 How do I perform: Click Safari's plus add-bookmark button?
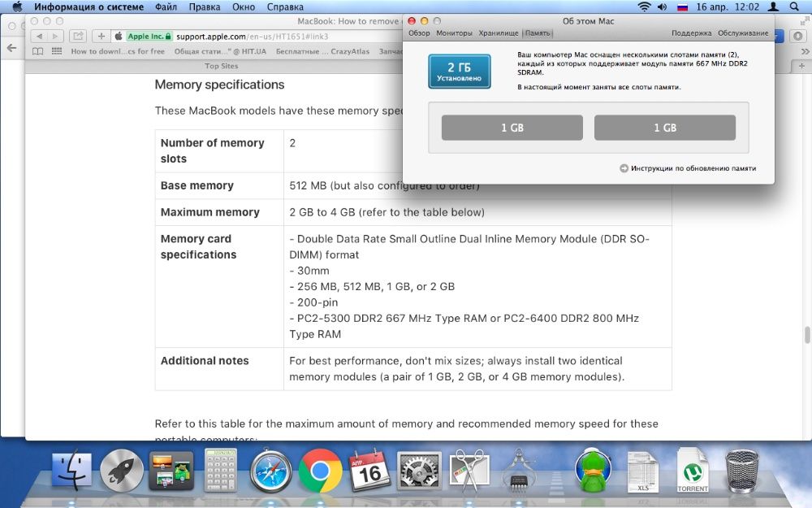(x=101, y=37)
